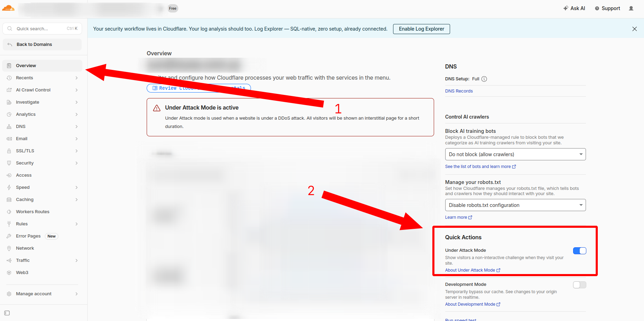Screen dimensions: 644x321
Task: Expand the Rules menu chevron
Action: tap(76, 224)
